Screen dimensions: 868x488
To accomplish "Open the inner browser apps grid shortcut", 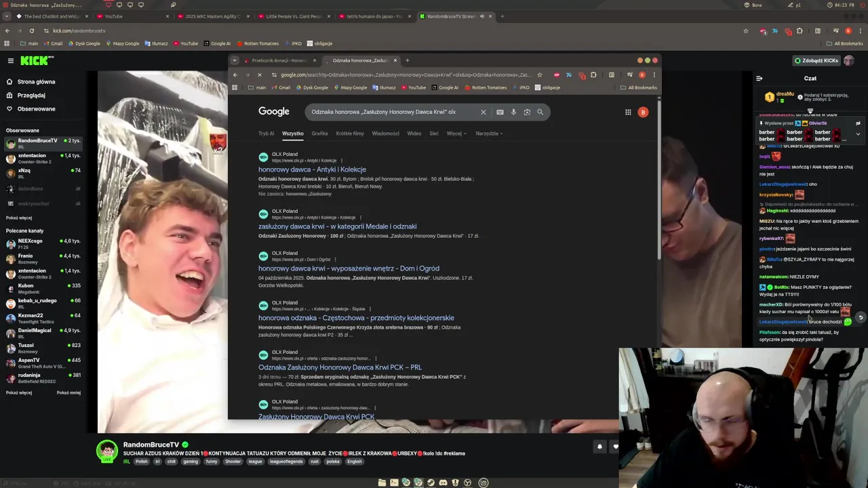I will point(235,87).
